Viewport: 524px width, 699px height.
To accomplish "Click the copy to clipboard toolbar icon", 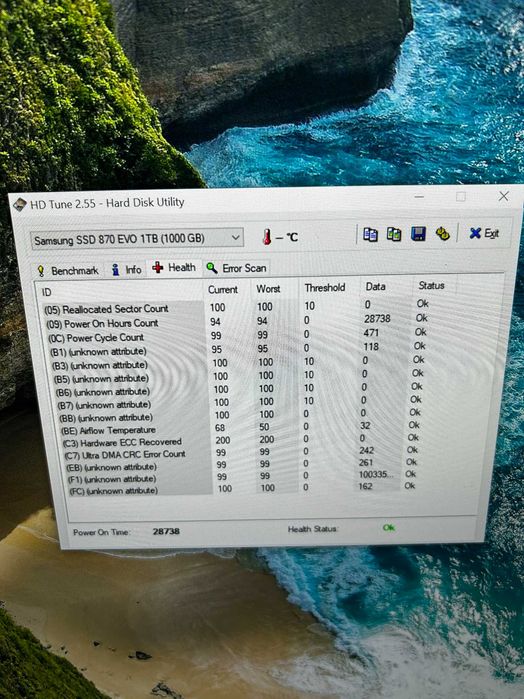I will click(370, 234).
